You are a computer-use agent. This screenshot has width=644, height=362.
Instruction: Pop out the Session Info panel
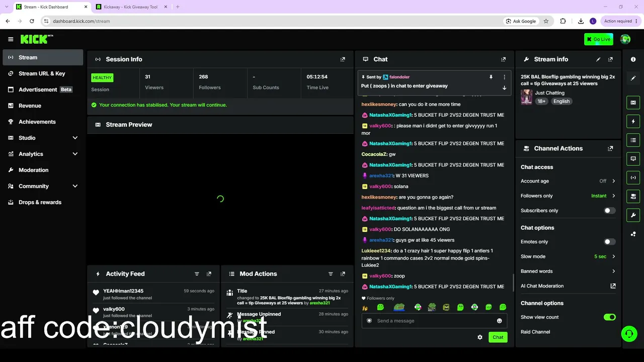tap(343, 59)
